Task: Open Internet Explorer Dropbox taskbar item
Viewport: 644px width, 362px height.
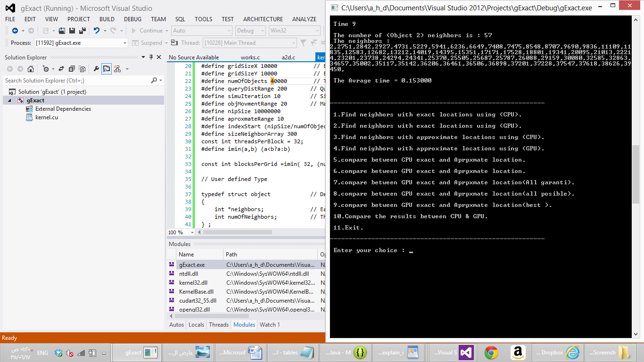Action: [558, 352]
